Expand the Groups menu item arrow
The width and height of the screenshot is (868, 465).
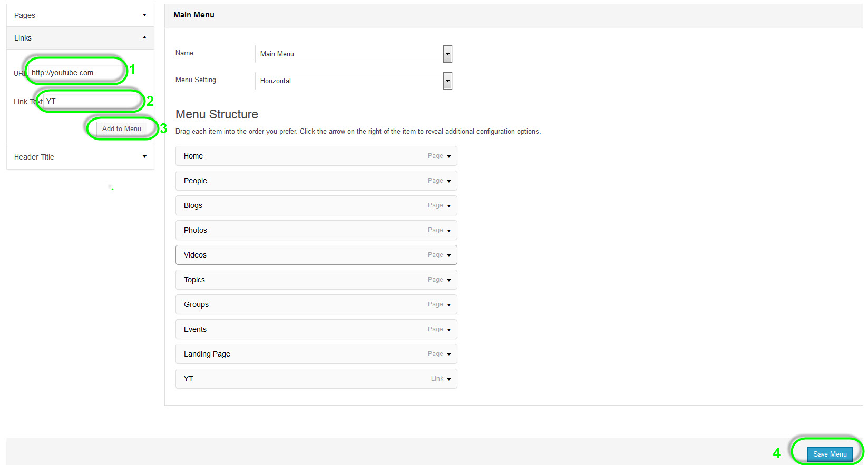pos(449,305)
